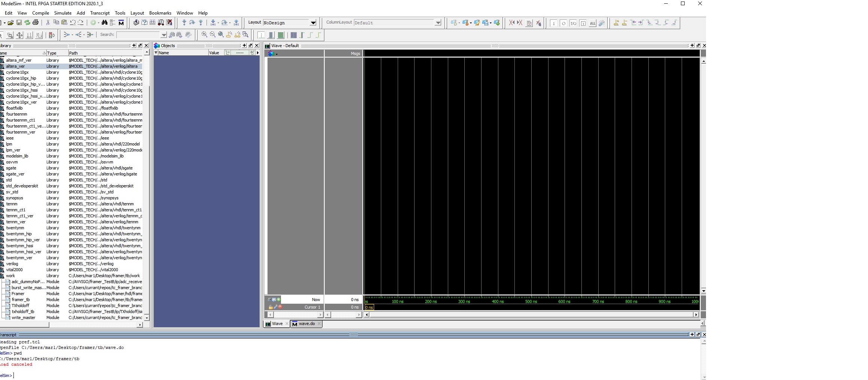The width and height of the screenshot is (868, 380).
Task: Click the Path column header in Library
Action: [x=105, y=53]
